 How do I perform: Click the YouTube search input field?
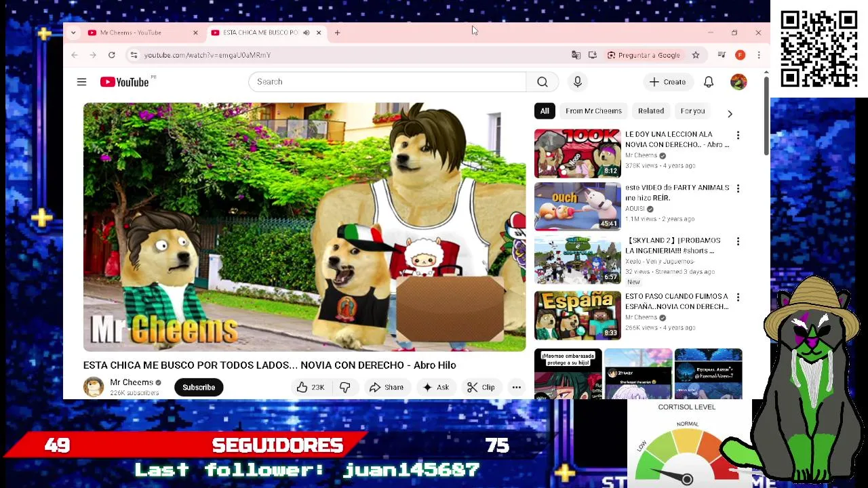pyautogui.click(x=387, y=82)
